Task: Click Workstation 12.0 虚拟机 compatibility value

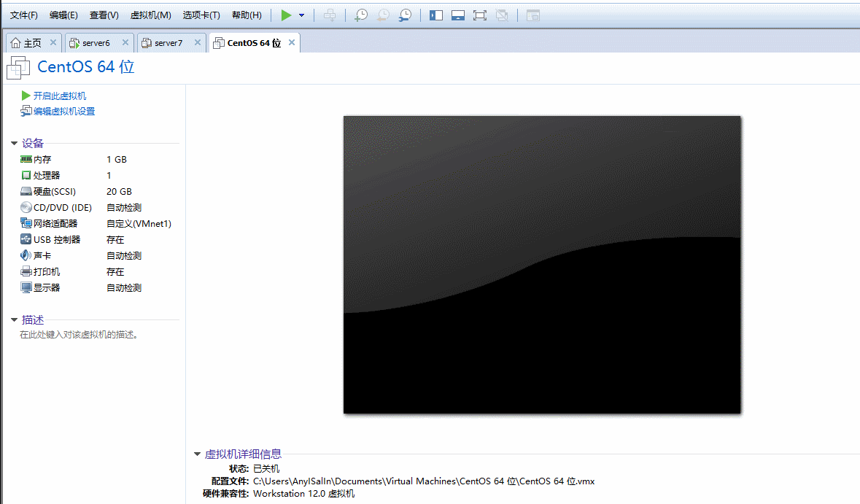Action: [304, 494]
